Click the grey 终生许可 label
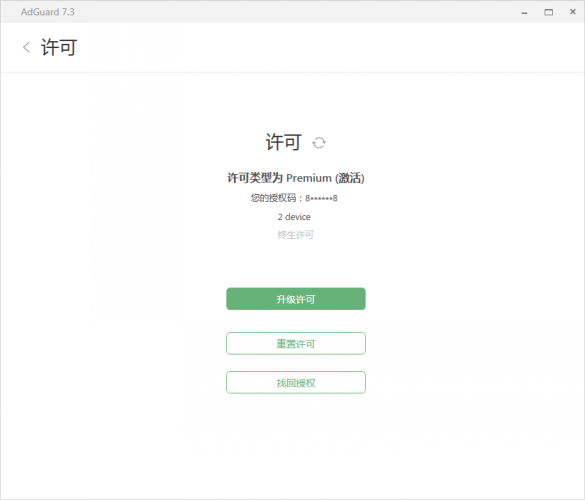This screenshot has height=500, width=585. click(x=295, y=235)
